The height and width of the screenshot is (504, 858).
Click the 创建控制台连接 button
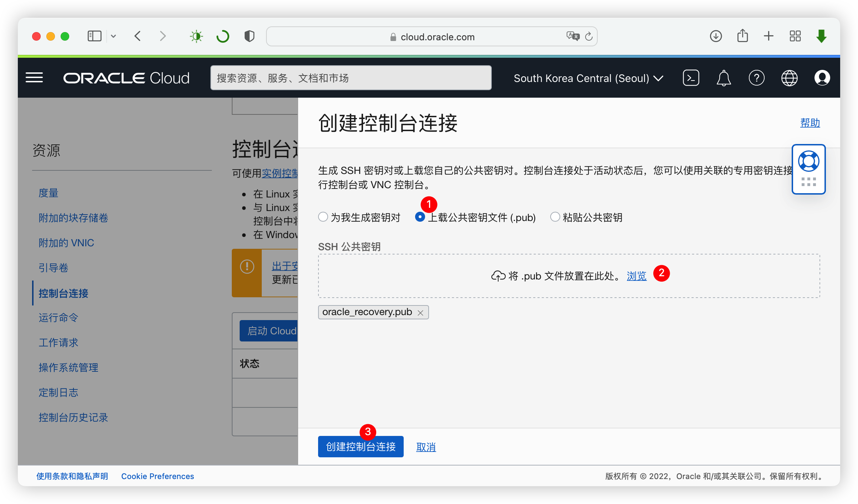tap(361, 447)
